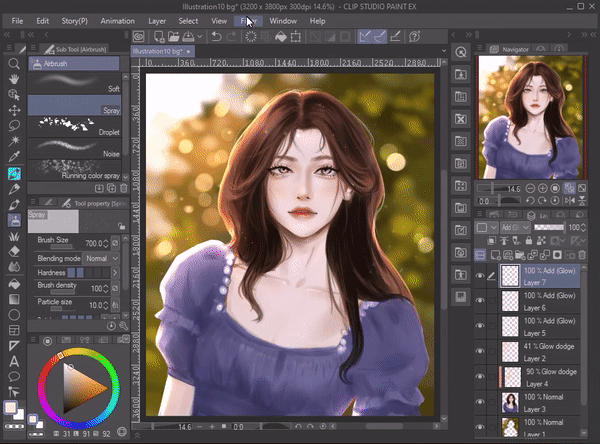Choose the Text tool

[14, 361]
